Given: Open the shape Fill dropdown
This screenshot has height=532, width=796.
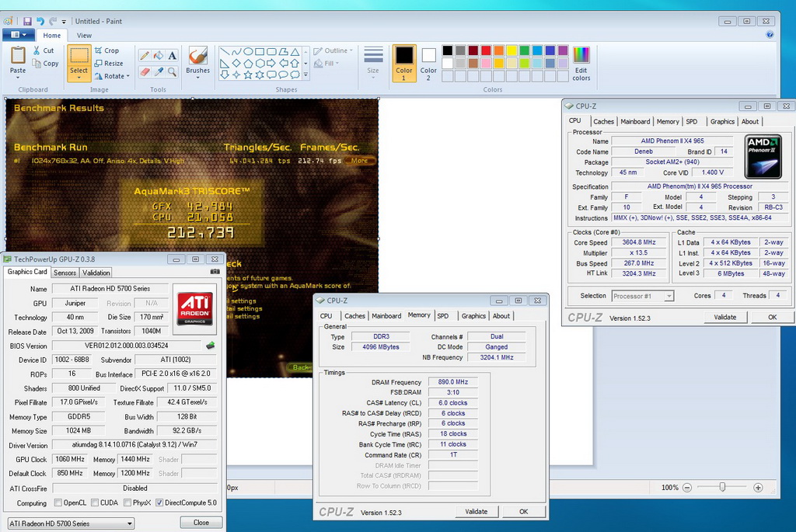Looking at the screenshot, I should 326,64.
